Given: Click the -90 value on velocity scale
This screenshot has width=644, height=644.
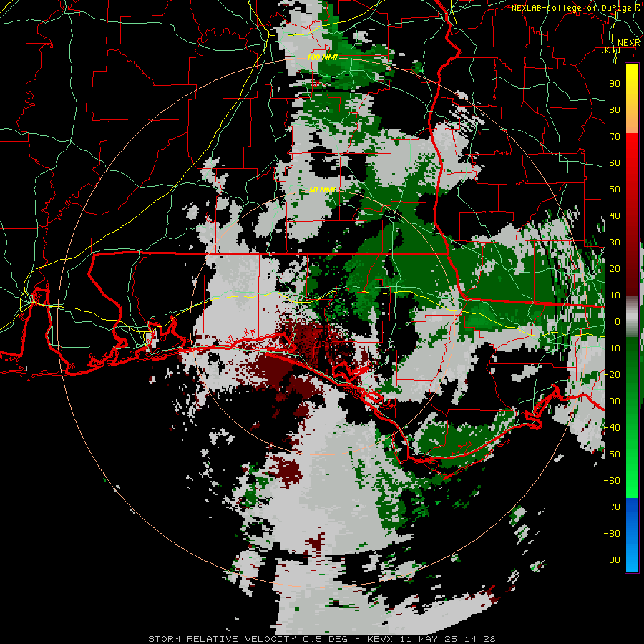Looking at the screenshot, I should coord(612,560).
